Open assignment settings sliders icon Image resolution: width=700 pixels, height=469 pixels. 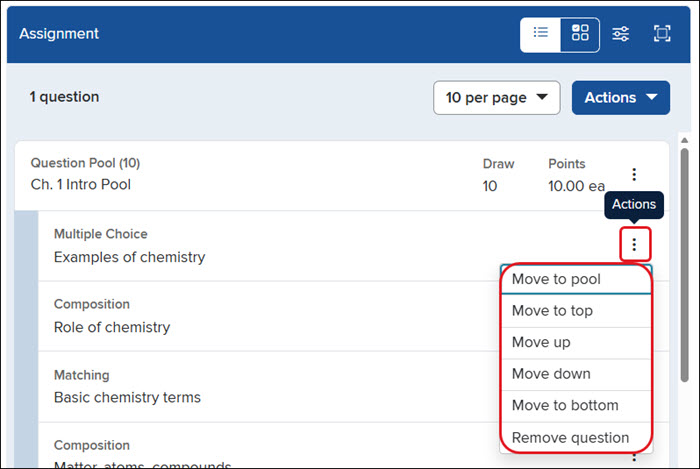(621, 34)
